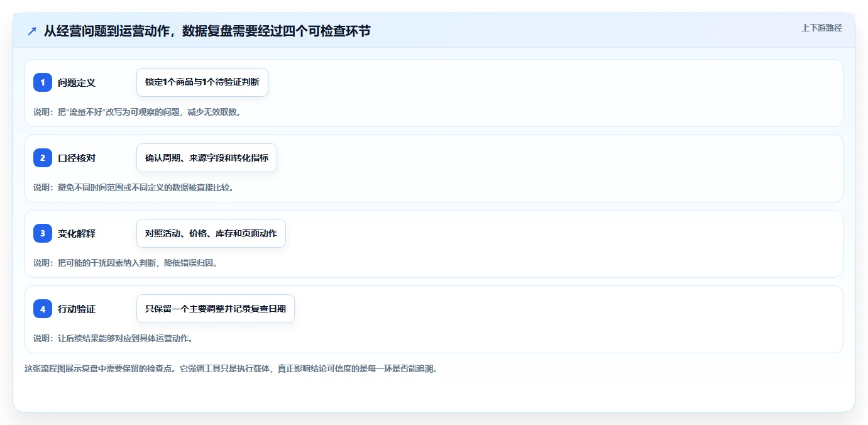Click the arrow icon beside the main title
Image resolution: width=868 pixels, height=425 pixels.
(32, 31)
